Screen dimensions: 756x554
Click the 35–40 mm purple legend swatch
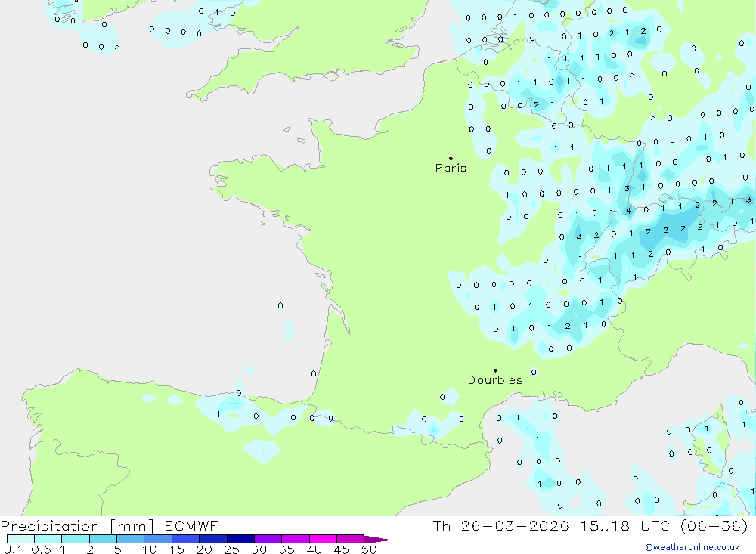click(x=296, y=539)
